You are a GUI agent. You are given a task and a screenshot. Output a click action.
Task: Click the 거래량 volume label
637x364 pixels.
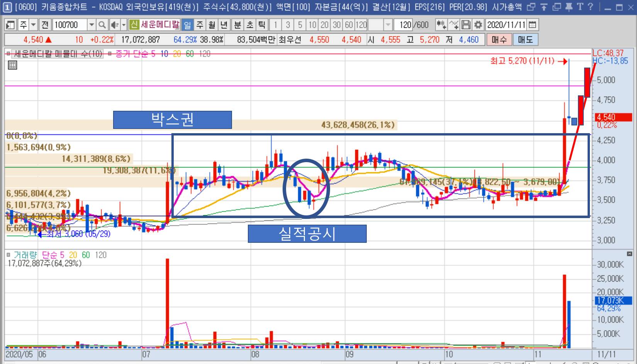coord(25,255)
